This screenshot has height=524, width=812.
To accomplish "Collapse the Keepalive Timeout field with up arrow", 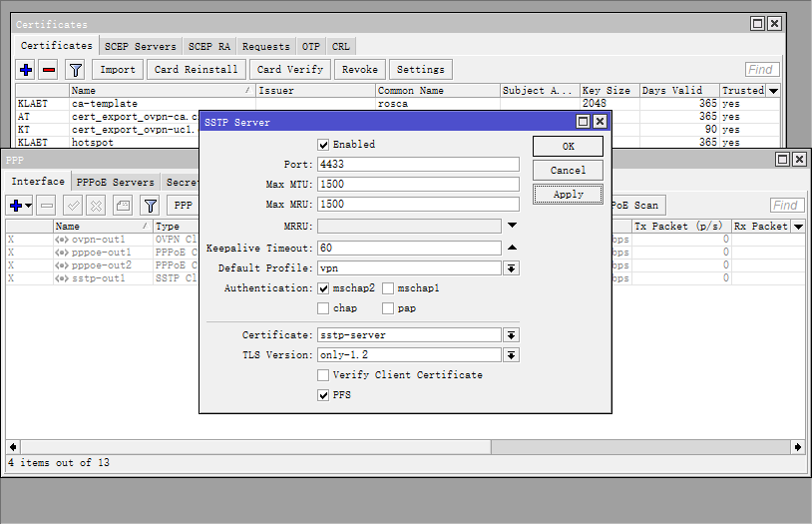I will (x=512, y=248).
